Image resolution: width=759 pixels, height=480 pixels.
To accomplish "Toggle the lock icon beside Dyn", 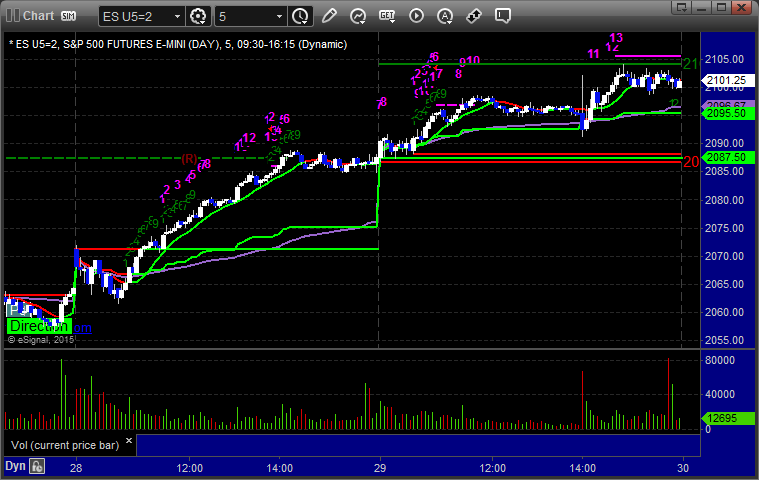I will click(x=37, y=466).
